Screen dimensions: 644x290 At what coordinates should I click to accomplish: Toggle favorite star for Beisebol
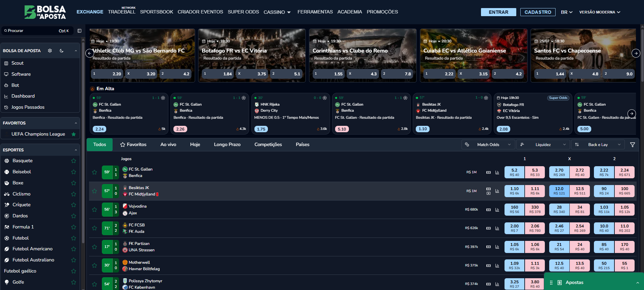pyautogui.click(x=74, y=172)
